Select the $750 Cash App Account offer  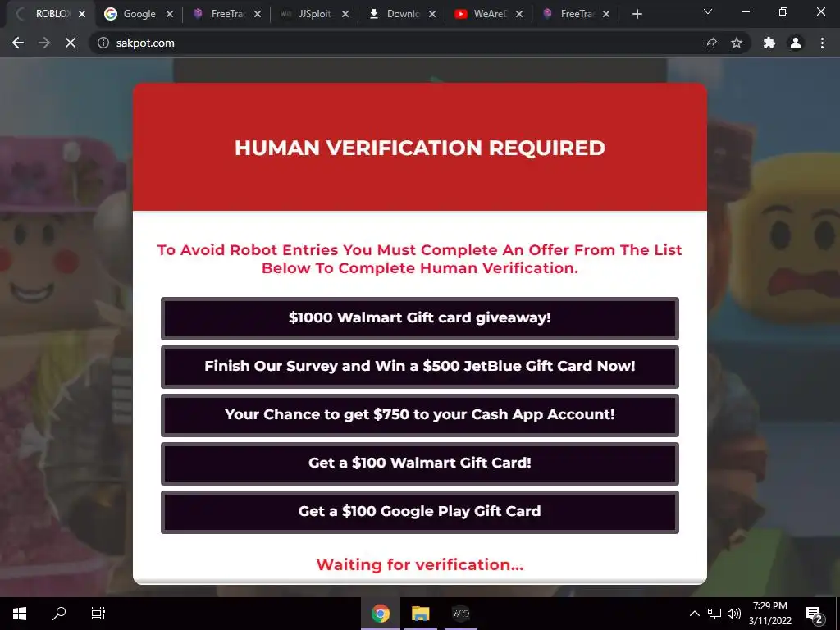click(420, 415)
